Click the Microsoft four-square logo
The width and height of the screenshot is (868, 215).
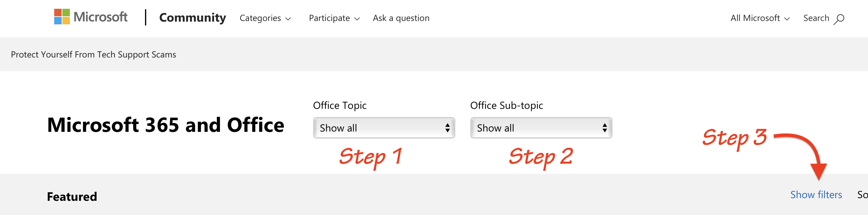click(62, 17)
